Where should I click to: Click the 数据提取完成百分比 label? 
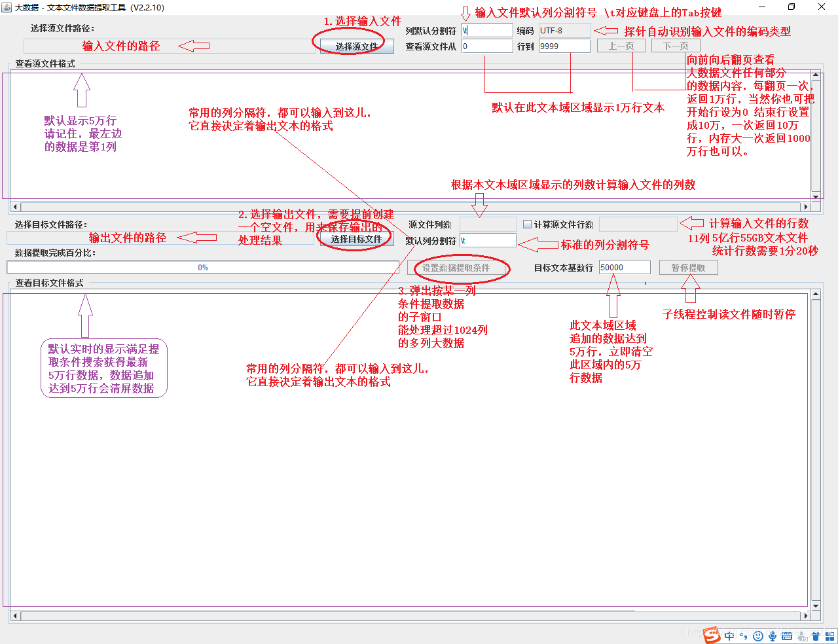(x=55, y=253)
